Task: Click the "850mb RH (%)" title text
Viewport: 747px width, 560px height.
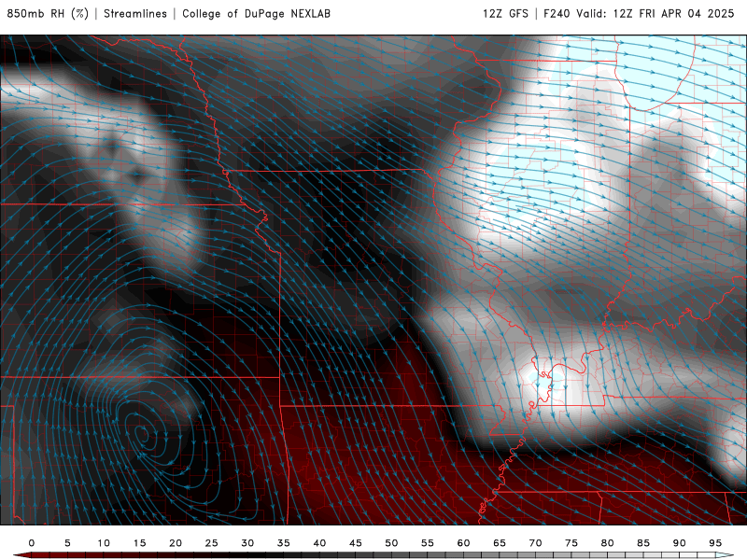Action: (x=48, y=14)
